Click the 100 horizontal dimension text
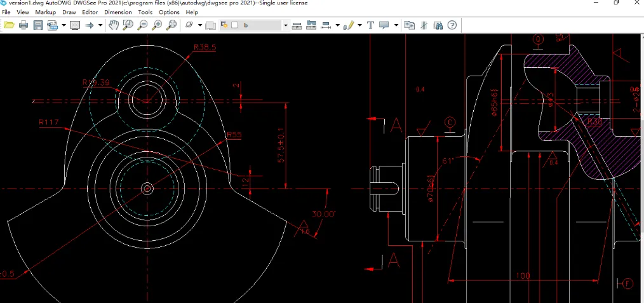The height and width of the screenshot is (303, 644). point(523,276)
